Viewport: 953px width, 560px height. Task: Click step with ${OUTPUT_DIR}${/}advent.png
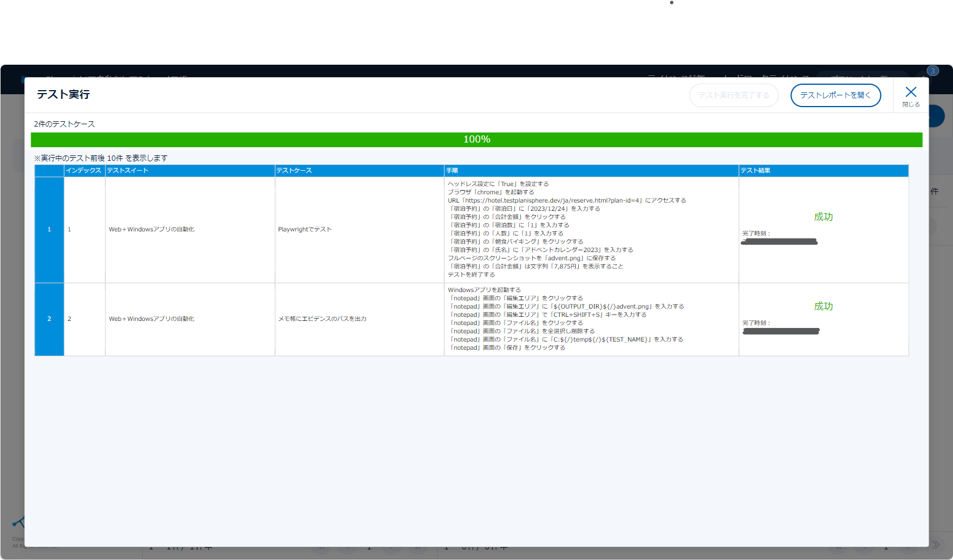pyautogui.click(x=566, y=306)
